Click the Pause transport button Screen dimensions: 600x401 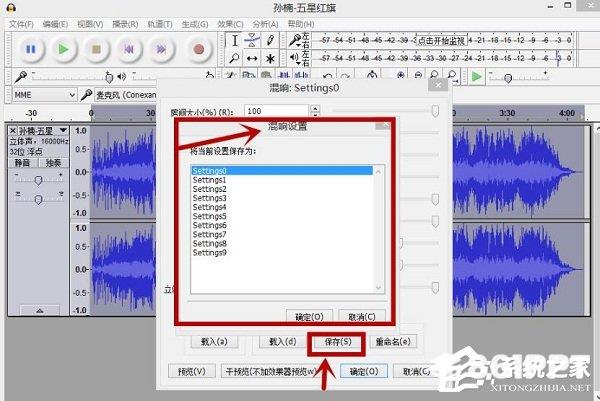[31, 49]
